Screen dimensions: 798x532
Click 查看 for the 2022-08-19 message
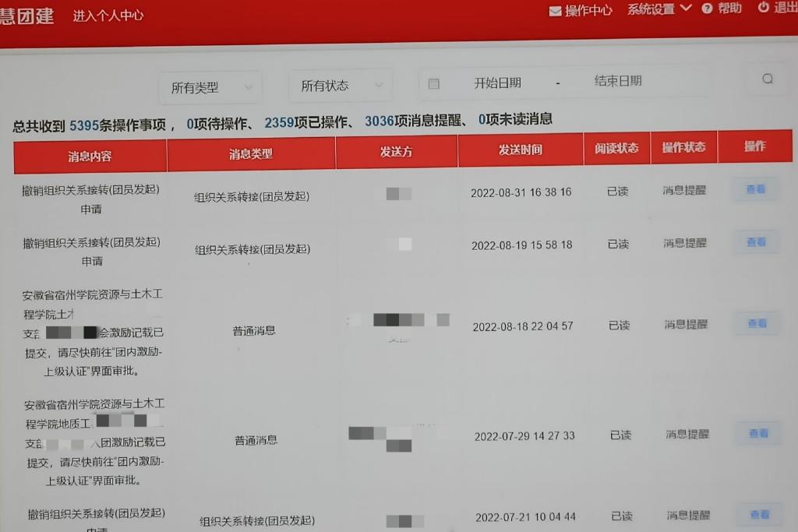(755, 242)
